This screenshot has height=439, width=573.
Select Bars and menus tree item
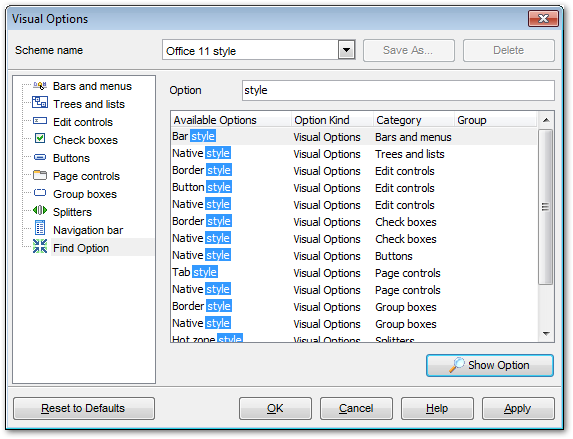92,86
